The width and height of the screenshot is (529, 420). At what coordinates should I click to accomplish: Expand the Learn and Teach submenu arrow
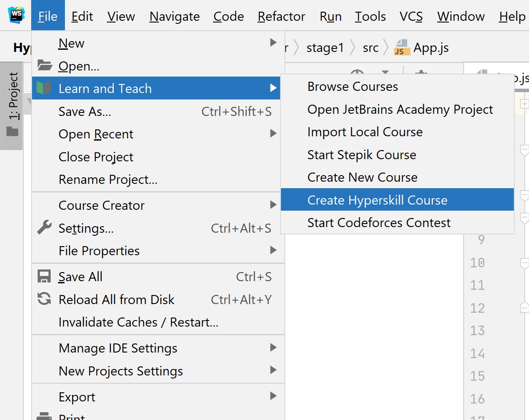(x=273, y=88)
